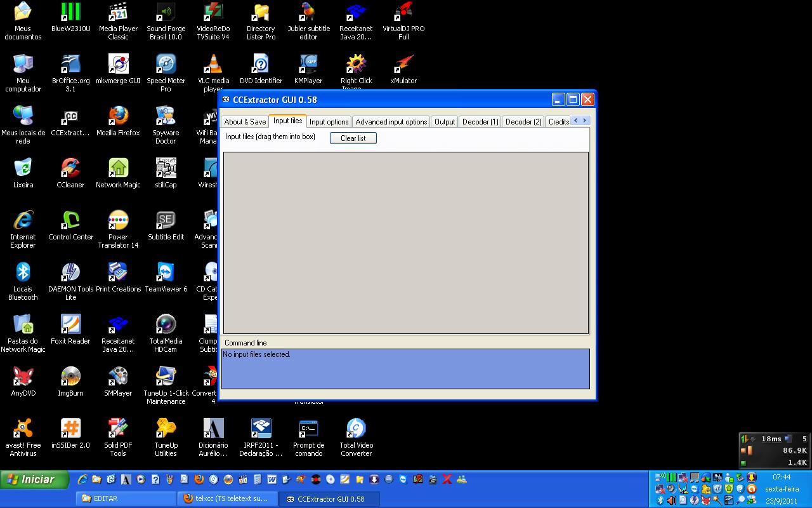Open Prompt de comando desktop icon

tap(308, 438)
